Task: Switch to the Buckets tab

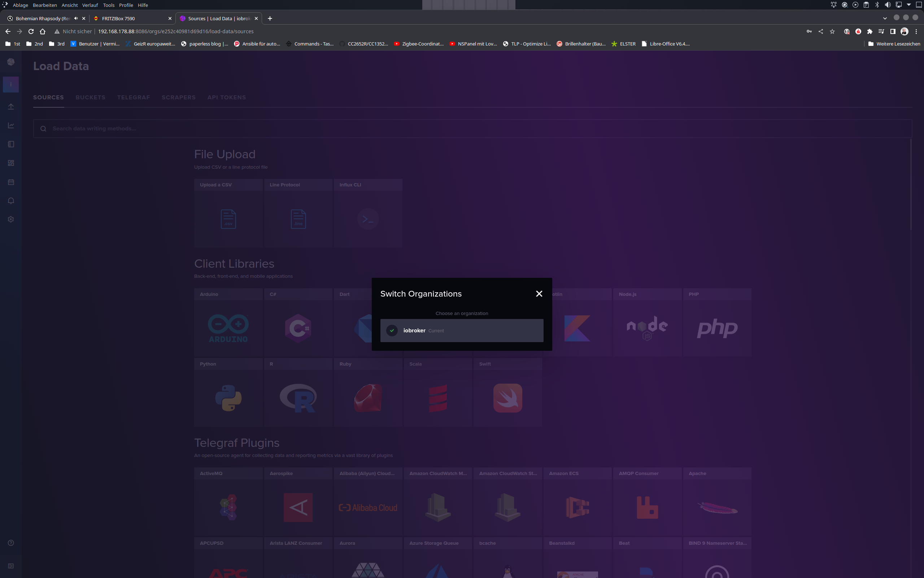Action: pyautogui.click(x=91, y=97)
